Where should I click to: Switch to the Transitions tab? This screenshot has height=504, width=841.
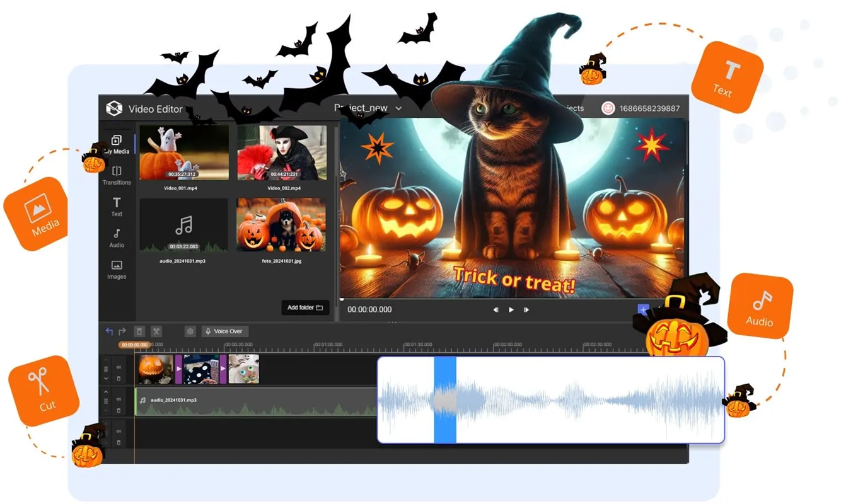[117, 176]
